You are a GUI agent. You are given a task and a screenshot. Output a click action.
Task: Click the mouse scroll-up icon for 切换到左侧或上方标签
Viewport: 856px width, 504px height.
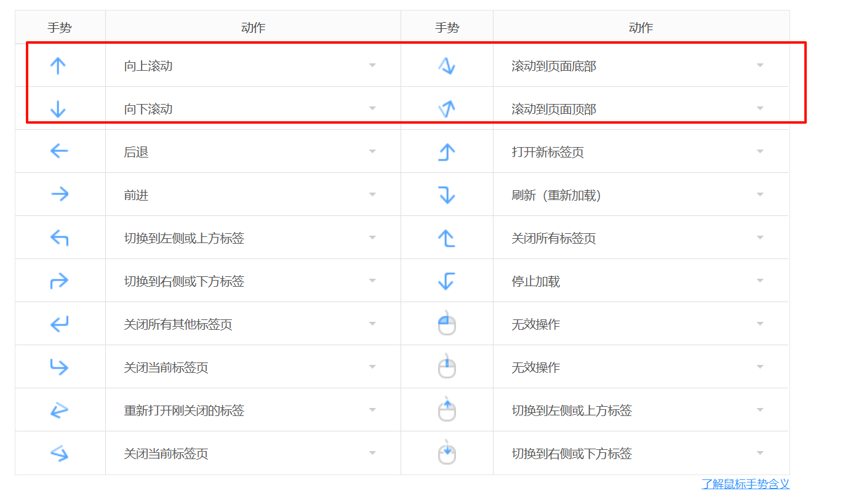click(447, 409)
